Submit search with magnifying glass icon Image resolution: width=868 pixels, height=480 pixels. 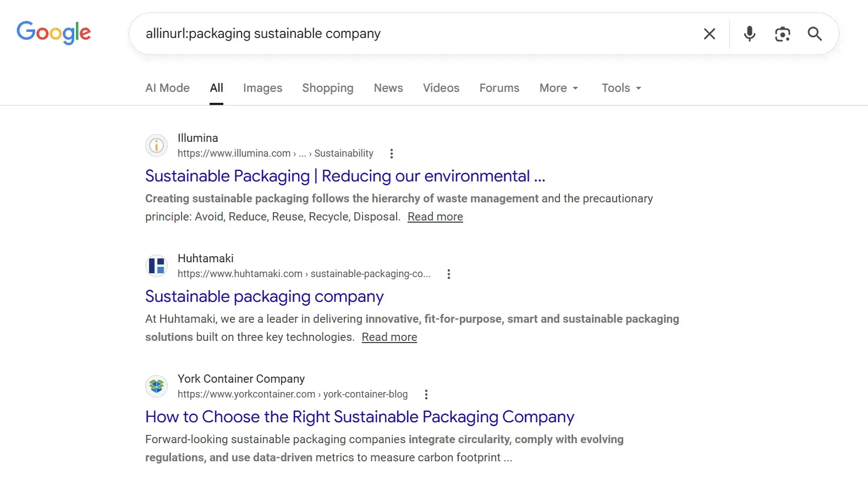point(815,34)
